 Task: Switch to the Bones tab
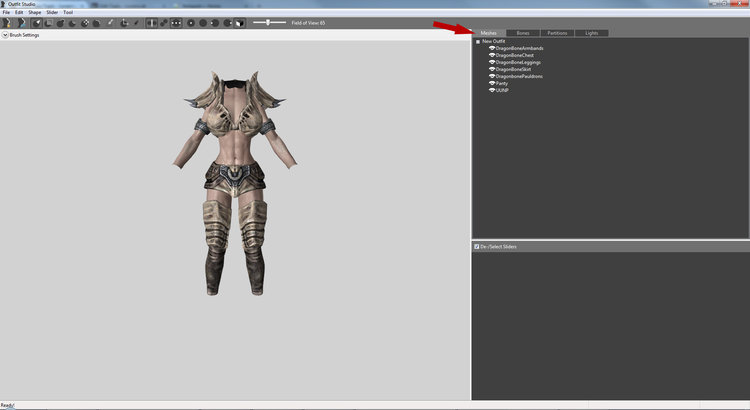coord(523,33)
